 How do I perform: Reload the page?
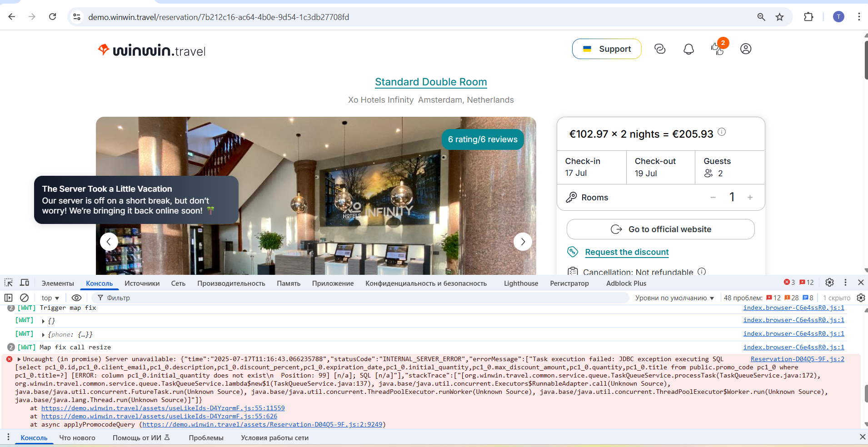tap(53, 17)
